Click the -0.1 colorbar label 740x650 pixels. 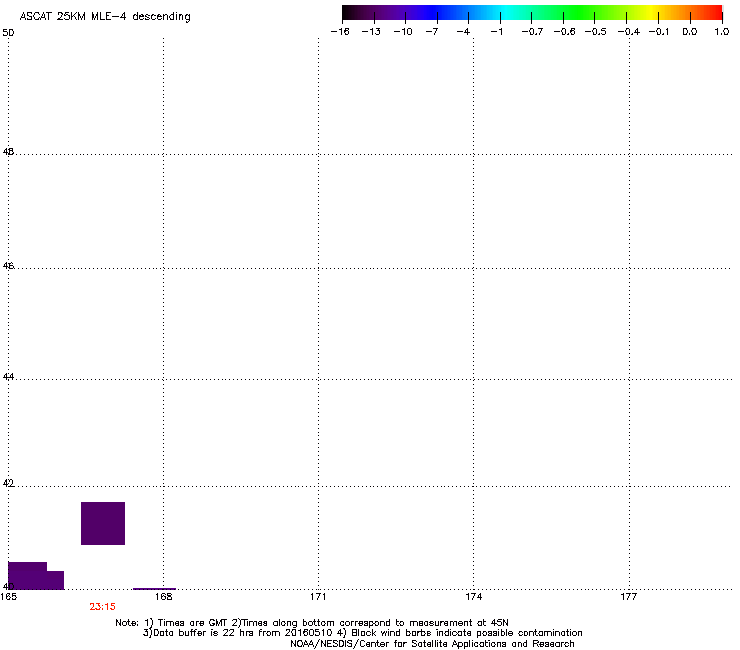659,32
